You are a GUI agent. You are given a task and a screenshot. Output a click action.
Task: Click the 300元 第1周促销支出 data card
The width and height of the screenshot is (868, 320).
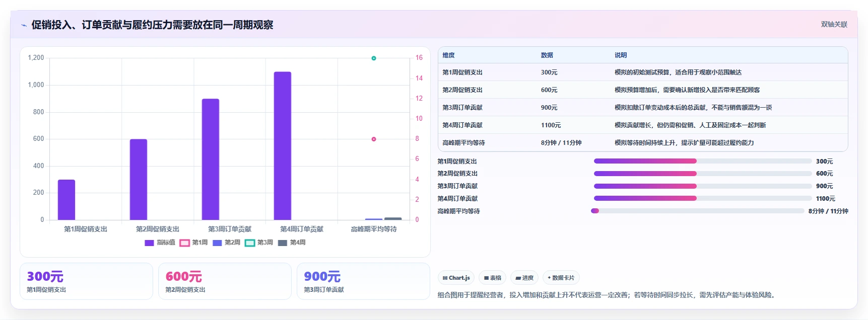click(86, 281)
